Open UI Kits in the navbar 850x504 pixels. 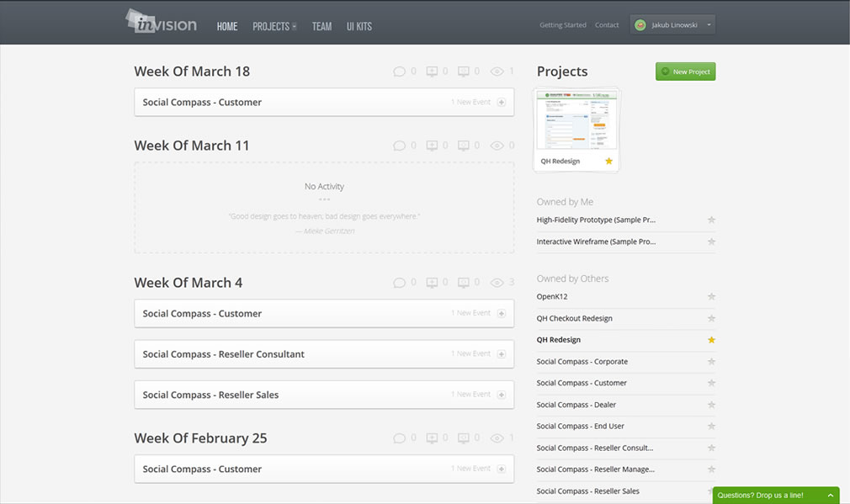359,26
